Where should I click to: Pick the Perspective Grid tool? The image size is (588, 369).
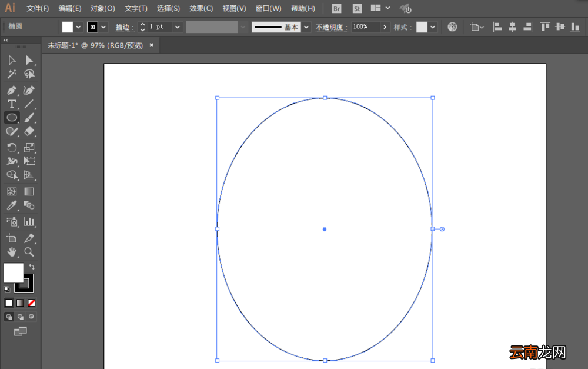tap(29, 175)
